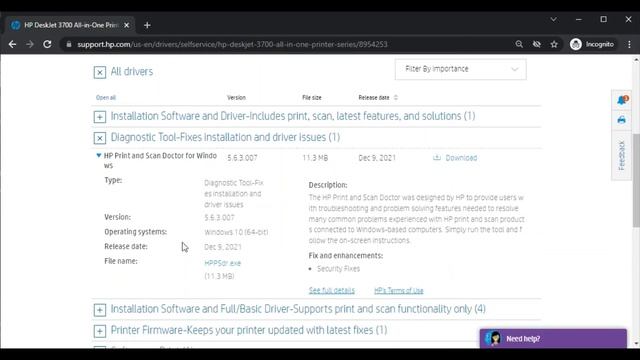Open the Incognito profile indicator

tap(592, 44)
